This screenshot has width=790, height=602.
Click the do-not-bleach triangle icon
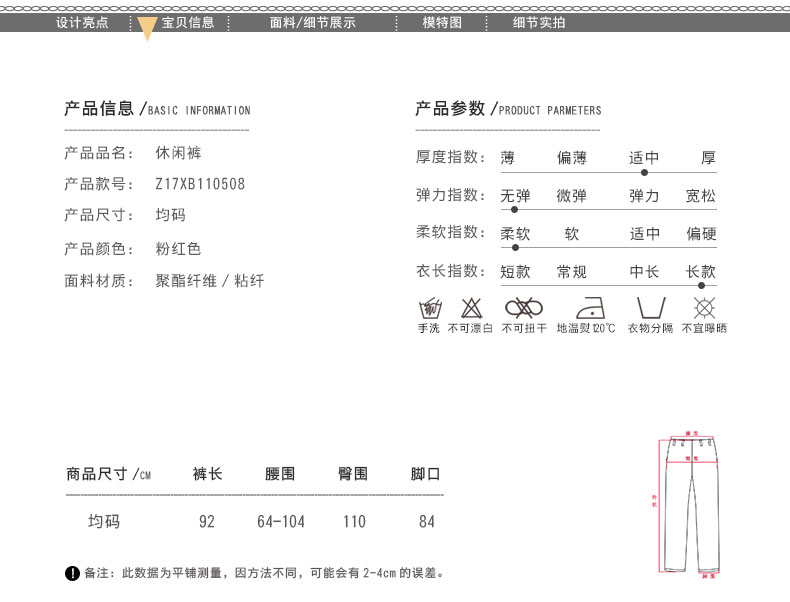pos(471,307)
